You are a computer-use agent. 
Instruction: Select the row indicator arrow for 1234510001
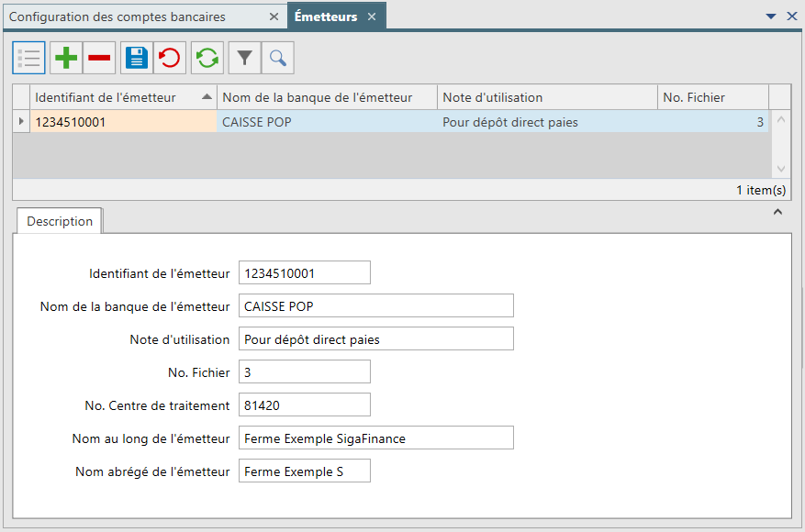[x=21, y=122]
